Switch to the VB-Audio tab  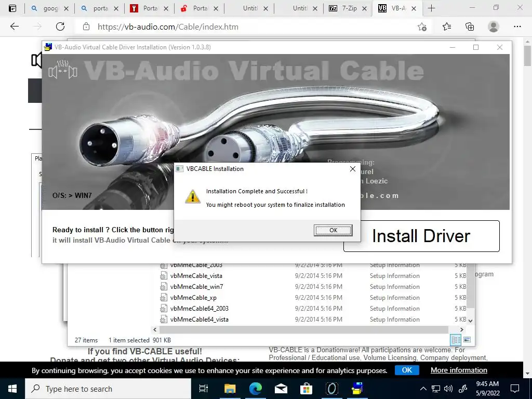tap(397, 8)
